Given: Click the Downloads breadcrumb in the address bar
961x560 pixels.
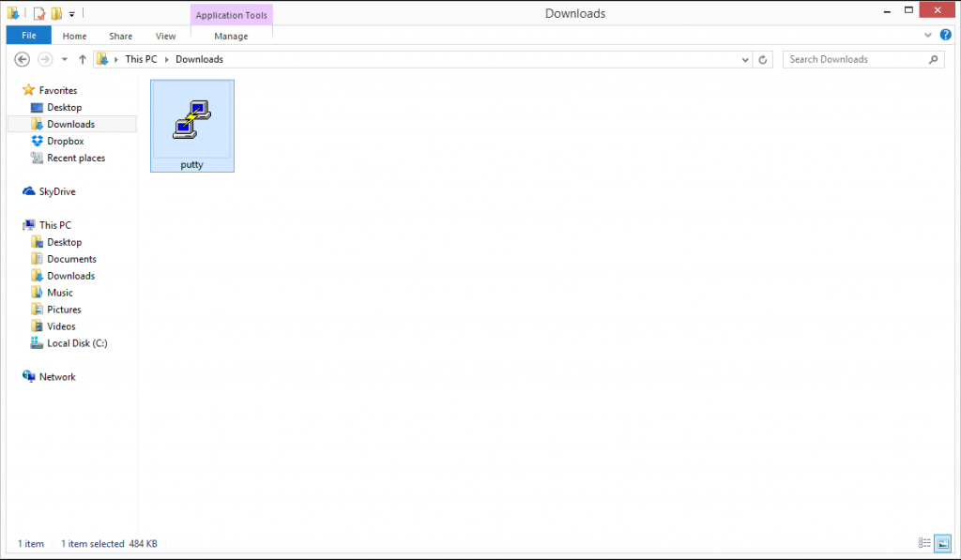Looking at the screenshot, I should pos(199,59).
